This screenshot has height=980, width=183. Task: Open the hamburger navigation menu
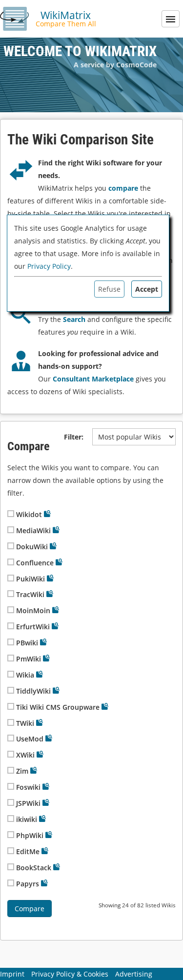[170, 19]
